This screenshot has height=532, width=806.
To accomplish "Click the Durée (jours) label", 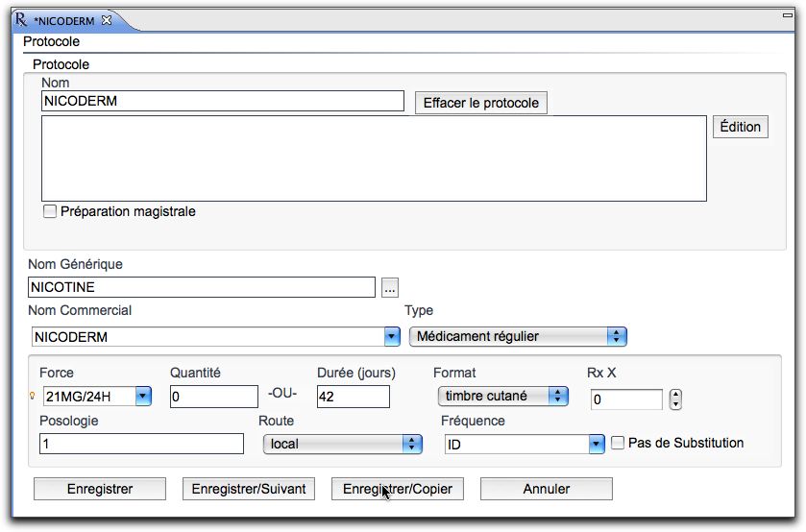I will 356,374.
